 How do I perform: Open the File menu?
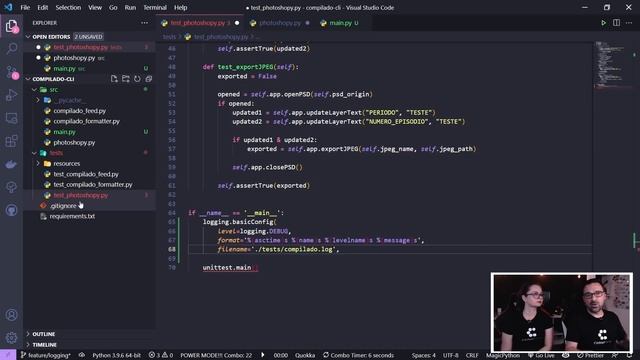tap(25, 7)
